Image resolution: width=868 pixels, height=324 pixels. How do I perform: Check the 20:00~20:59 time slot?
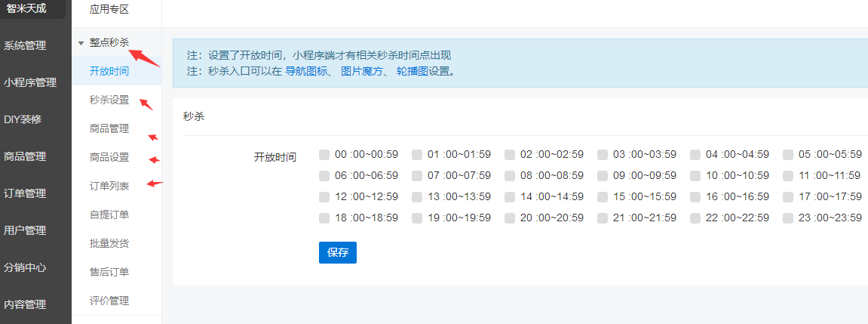[510, 218]
